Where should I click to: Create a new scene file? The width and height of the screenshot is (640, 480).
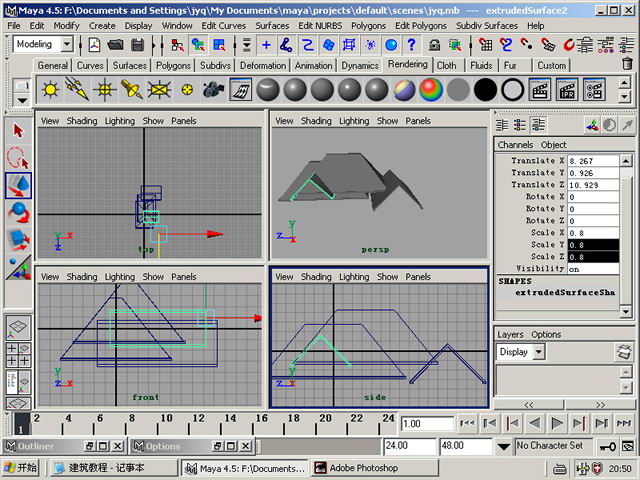(x=94, y=44)
